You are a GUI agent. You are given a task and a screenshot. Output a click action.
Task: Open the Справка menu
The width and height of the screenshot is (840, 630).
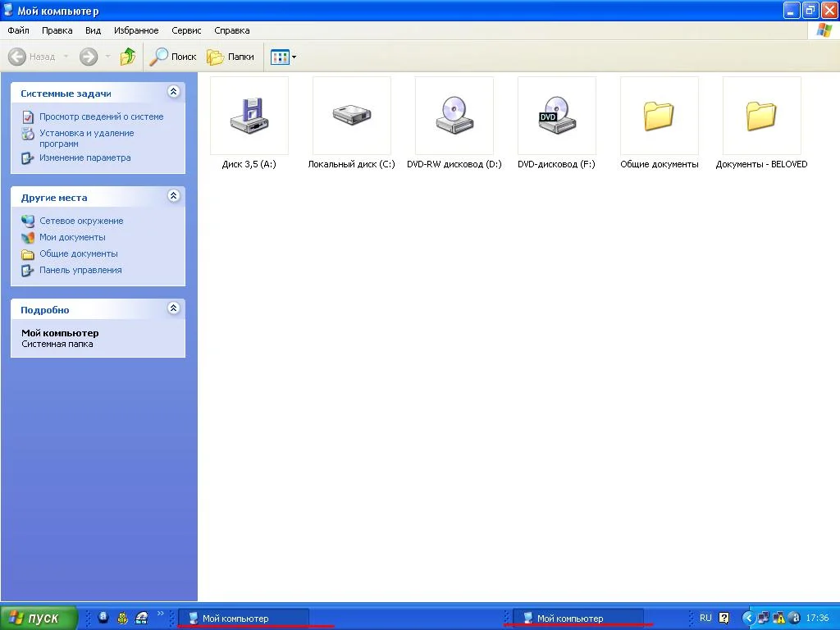(x=232, y=30)
